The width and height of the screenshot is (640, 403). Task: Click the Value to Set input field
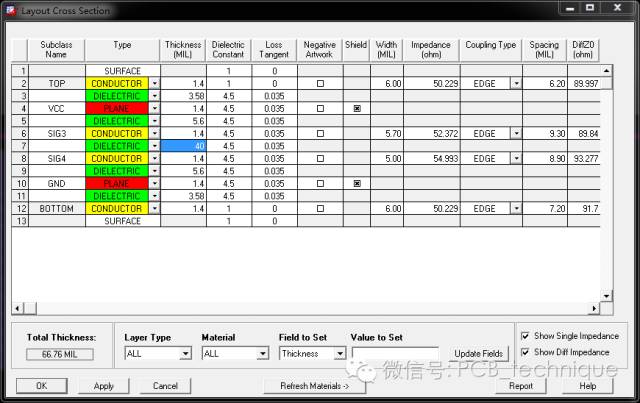coord(395,353)
